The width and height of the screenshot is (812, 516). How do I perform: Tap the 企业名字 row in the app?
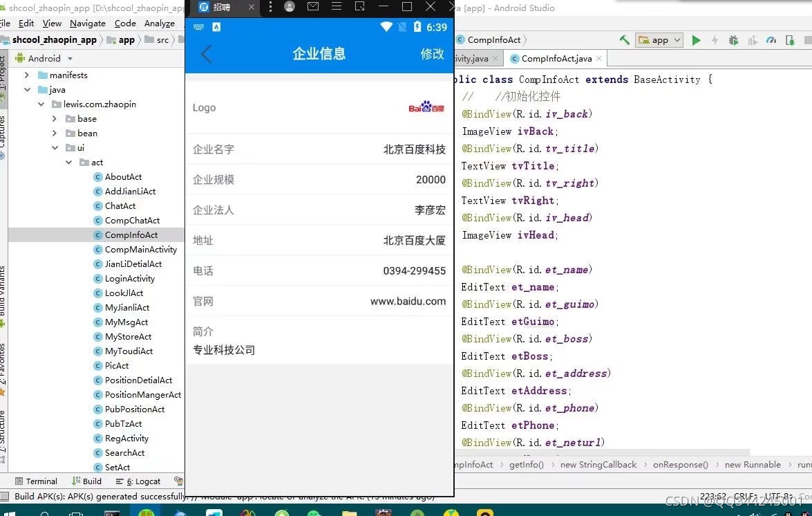[319, 149]
